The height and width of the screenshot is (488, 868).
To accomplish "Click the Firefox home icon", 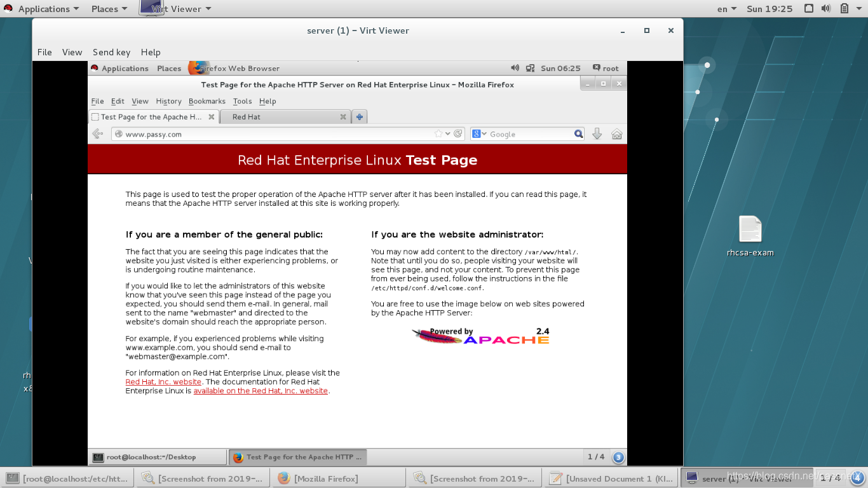I will (616, 134).
